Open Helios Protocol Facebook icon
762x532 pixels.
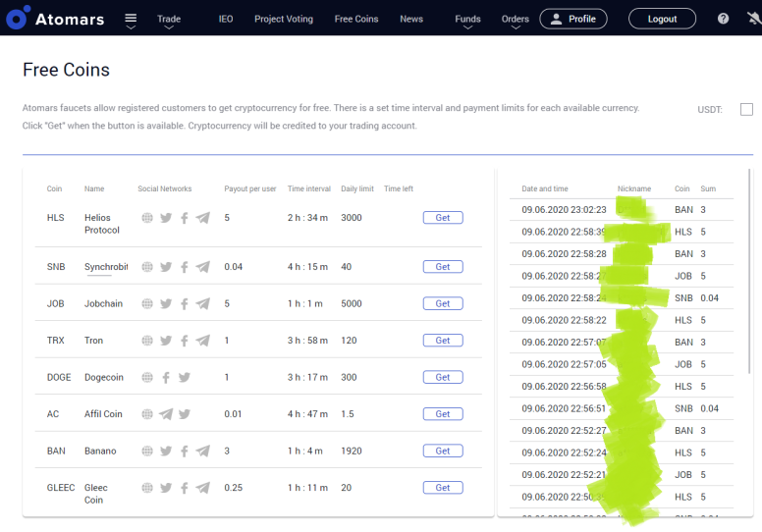[185, 218]
